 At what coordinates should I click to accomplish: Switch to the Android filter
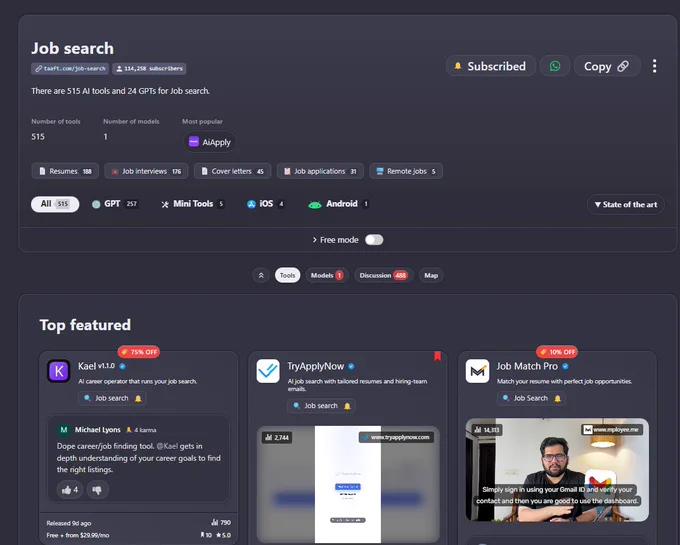pyautogui.click(x=339, y=204)
